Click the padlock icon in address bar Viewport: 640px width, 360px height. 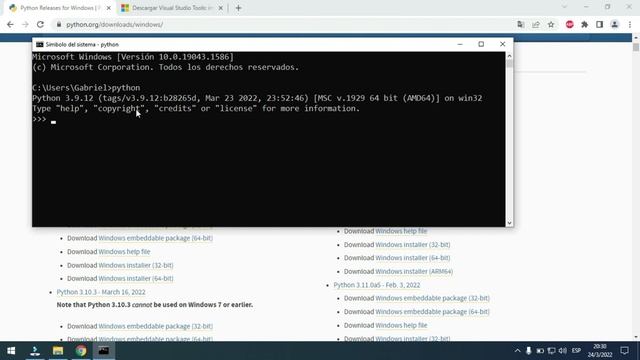click(59, 24)
